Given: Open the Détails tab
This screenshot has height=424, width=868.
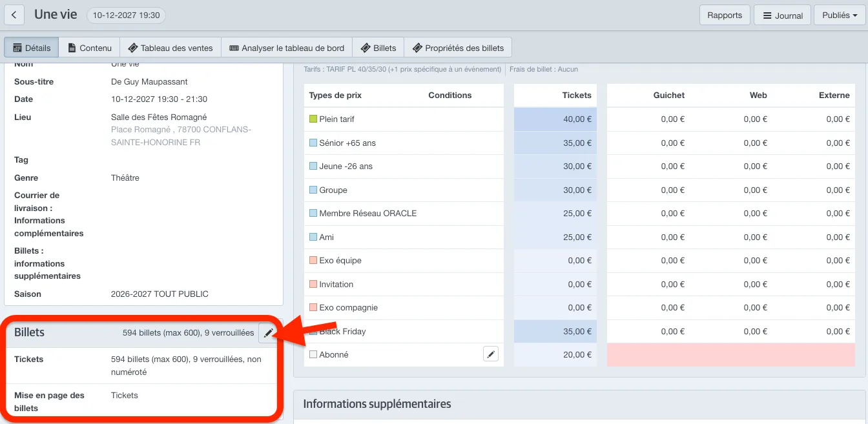Looking at the screenshot, I should (x=32, y=48).
